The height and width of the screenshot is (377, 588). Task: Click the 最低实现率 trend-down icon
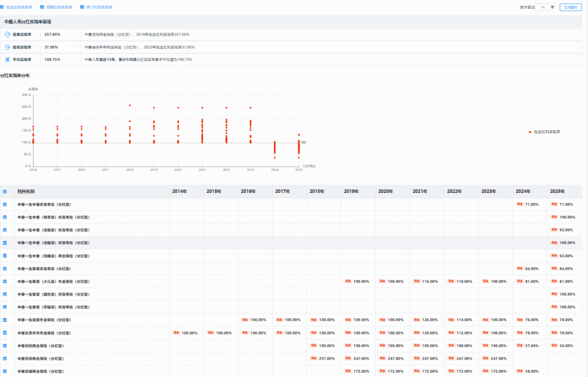[x=8, y=47]
